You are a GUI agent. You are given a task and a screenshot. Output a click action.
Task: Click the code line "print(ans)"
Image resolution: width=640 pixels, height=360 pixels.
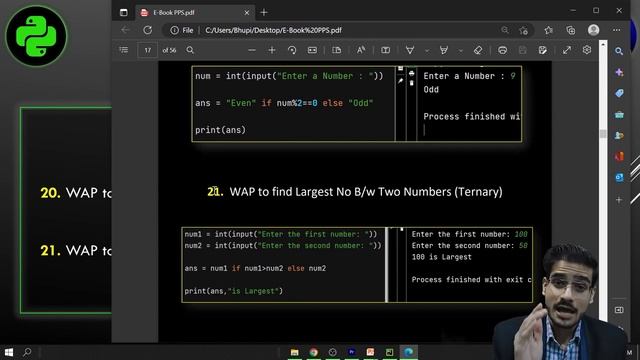pos(220,130)
